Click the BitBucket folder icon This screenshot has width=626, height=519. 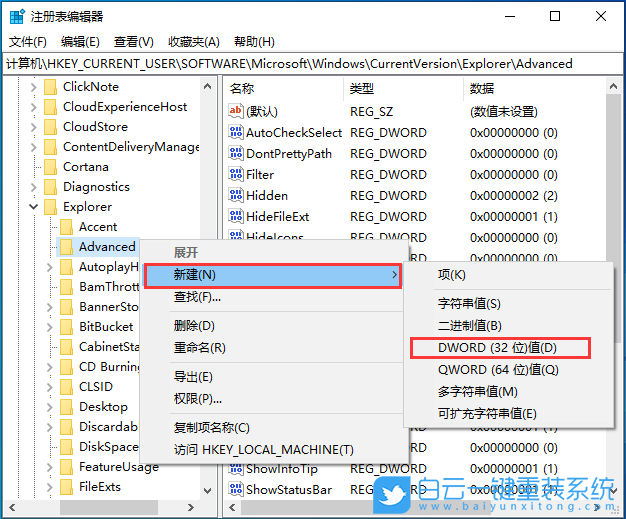tap(66, 327)
